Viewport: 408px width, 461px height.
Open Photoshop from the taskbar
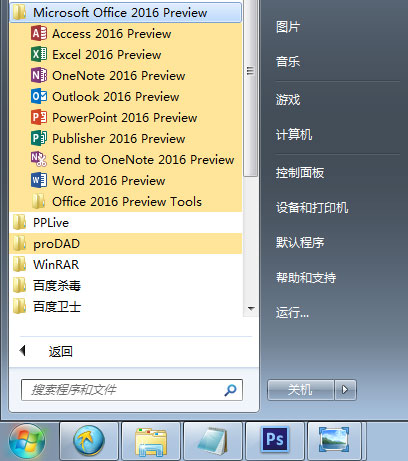(275, 441)
